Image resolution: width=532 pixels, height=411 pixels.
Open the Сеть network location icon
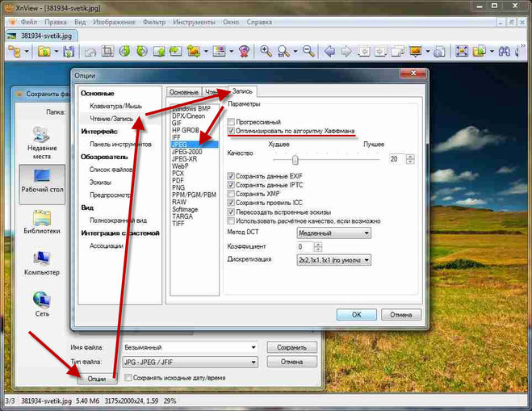(x=40, y=304)
